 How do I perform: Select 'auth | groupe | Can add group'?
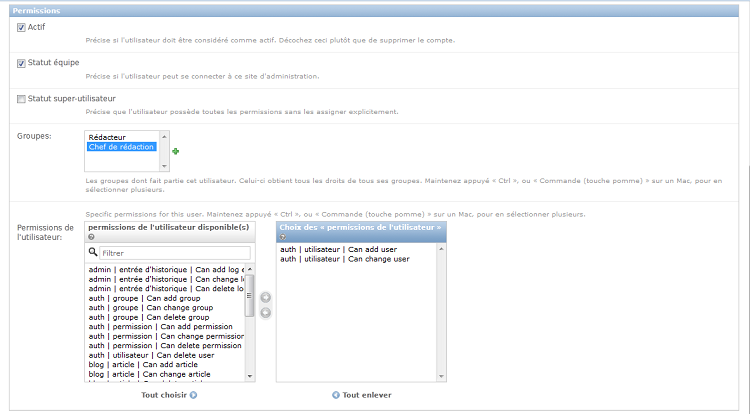[x=166, y=298]
